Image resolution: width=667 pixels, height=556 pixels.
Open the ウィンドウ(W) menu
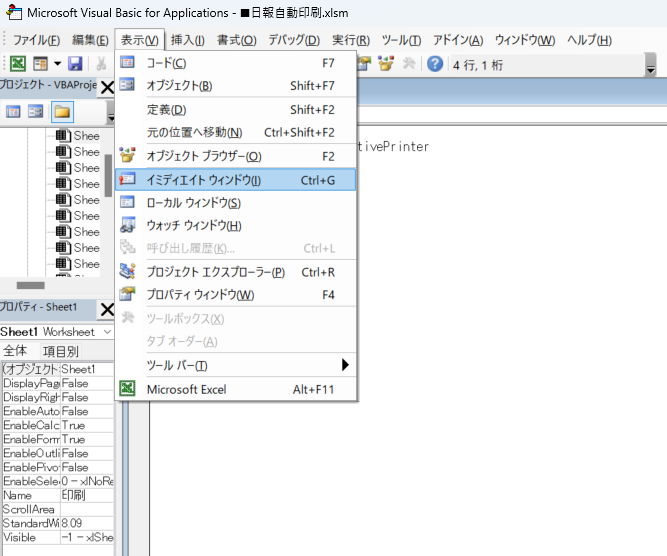pyautogui.click(x=525, y=40)
